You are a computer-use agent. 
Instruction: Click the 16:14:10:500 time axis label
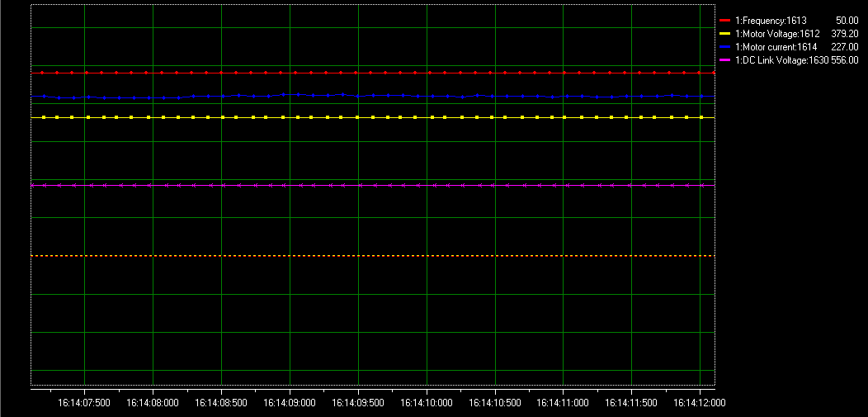coord(495,403)
